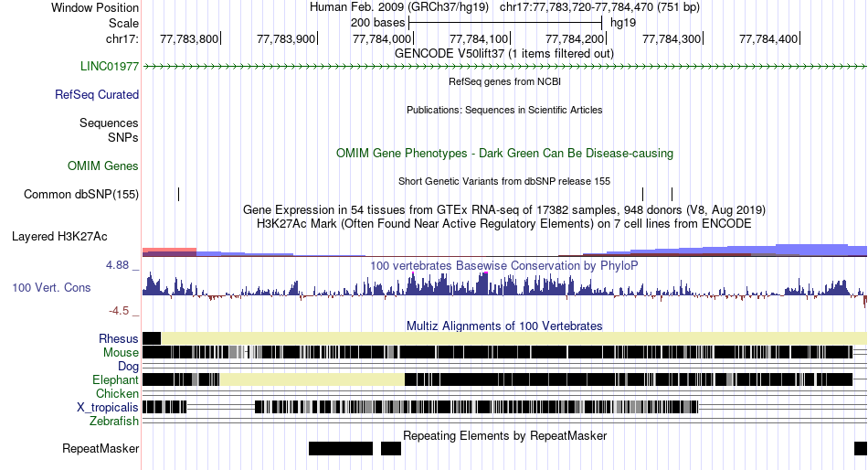Click the Sequences track label
Screen dimensions: 868x470
point(109,123)
